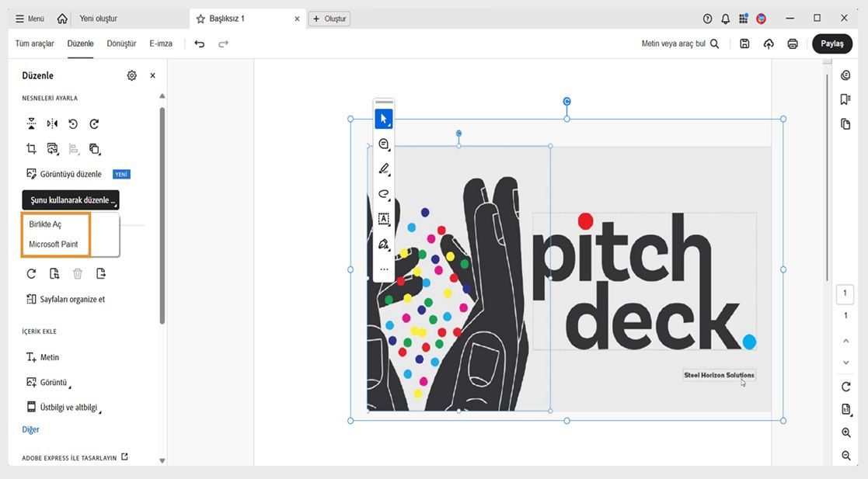Go to the previous page with up chevron

[845, 341]
